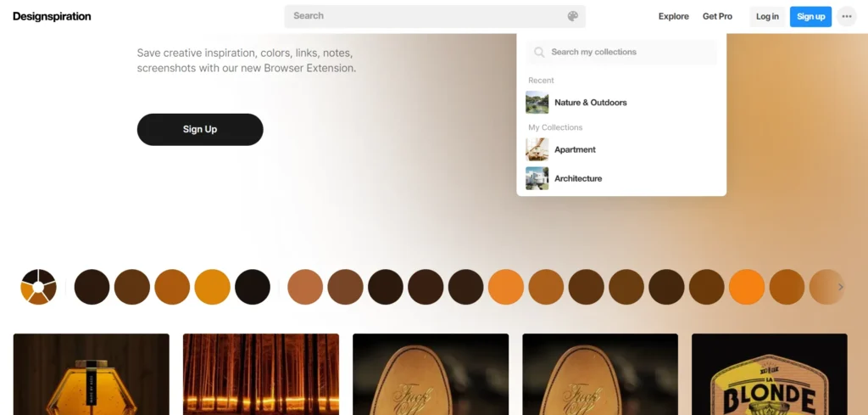Pick the second medium-brown swatch in first group
The image size is (868, 415).
[x=131, y=287]
